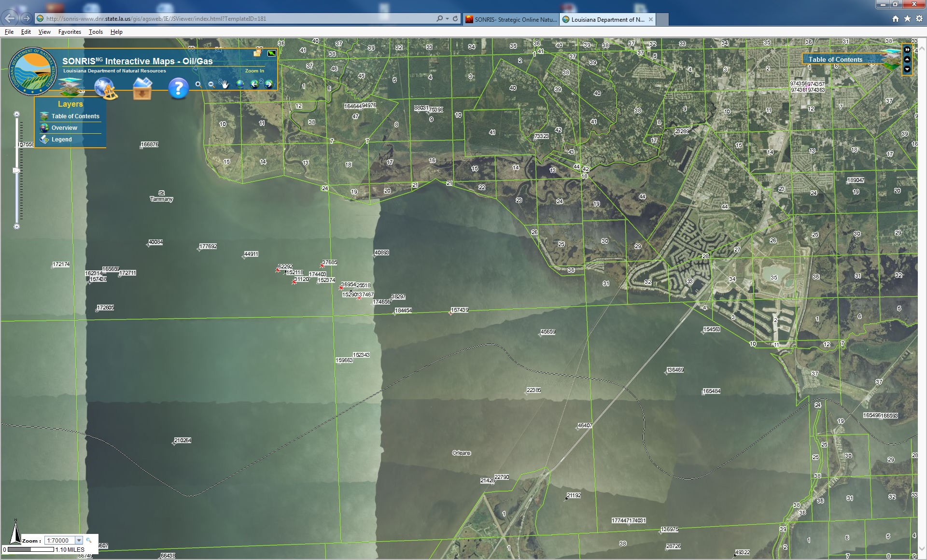The image size is (927, 560).
Task: Go to next extent with right arrow globe
Action: point(269,84)
